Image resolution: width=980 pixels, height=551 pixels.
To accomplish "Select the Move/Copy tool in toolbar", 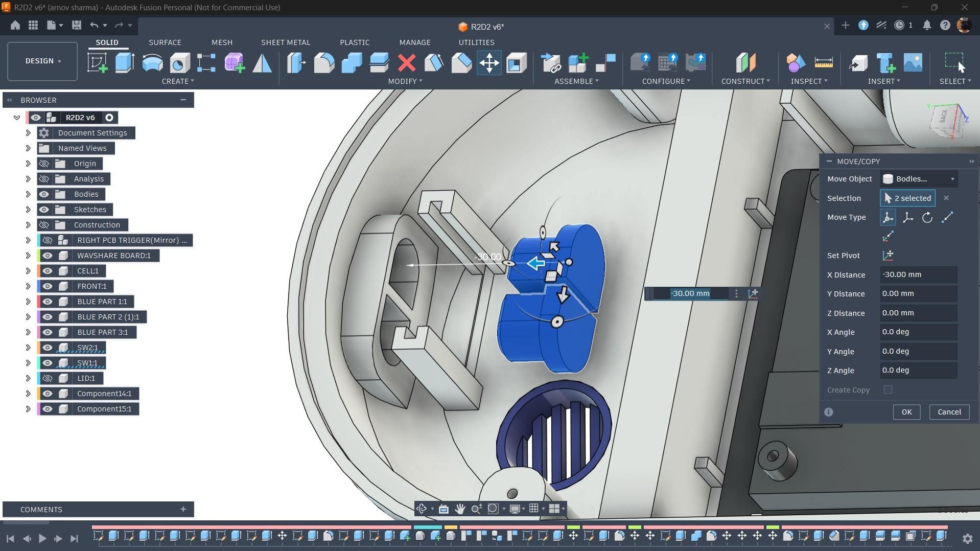I will tap(489, 63).
